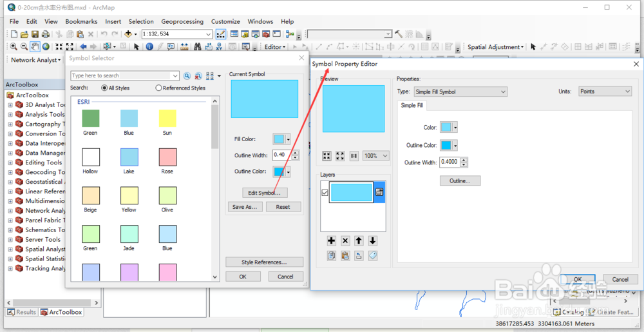Open the Fill Color swatch in Symbol Selector

point(281,139)
